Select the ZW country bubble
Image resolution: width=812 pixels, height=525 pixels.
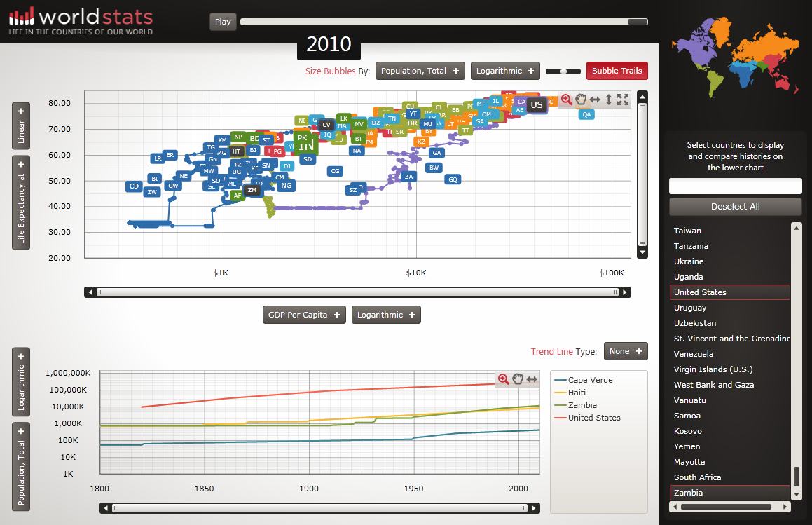pyautogui.click(x=152, y=192)
